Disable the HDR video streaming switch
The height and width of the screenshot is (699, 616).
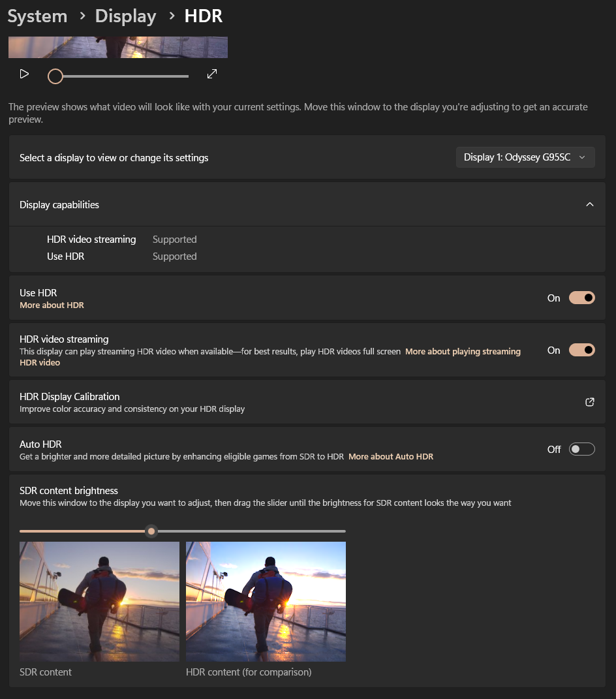click(581, 350)
